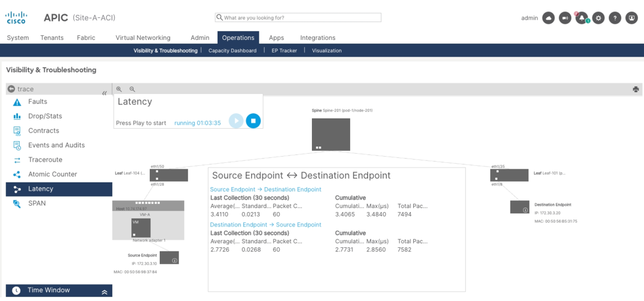Collapse the left navigation with double chevron
Image resolution: width=644 pixels, height=301 pixels.
click(x=104, y=93)
